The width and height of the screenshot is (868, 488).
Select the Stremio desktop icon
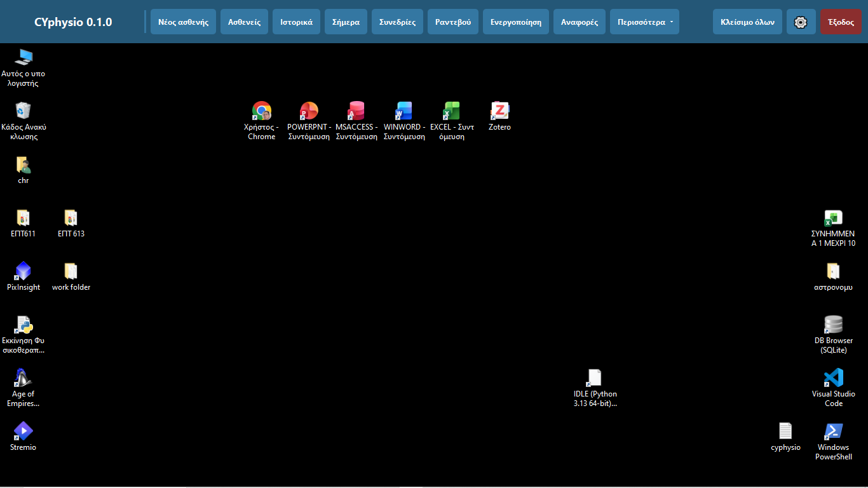click(x=24, y=431)
